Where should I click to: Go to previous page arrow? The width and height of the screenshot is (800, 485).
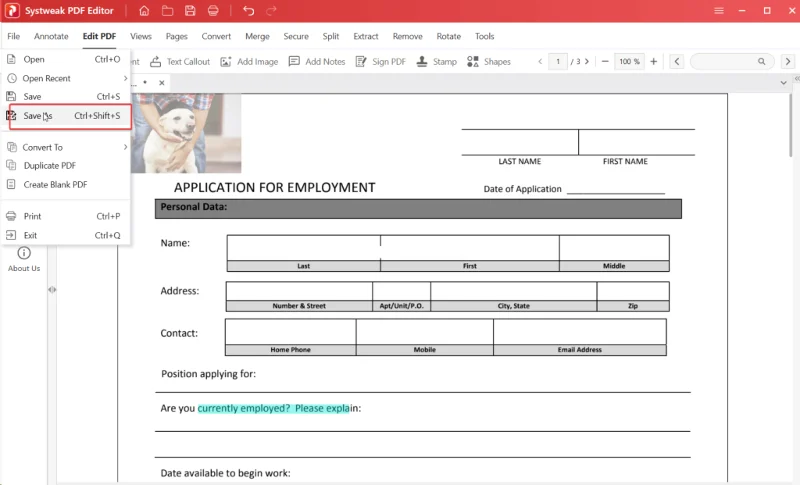[540, 62]
